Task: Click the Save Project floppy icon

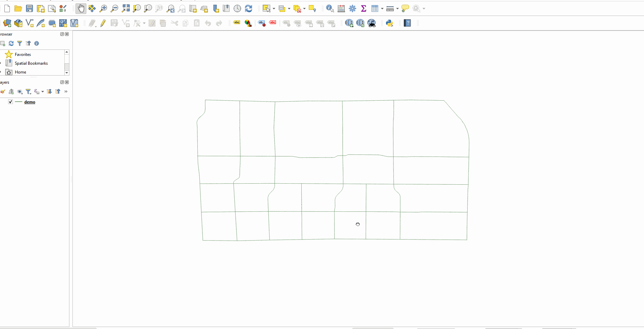Action: click(x=29, y=8)
